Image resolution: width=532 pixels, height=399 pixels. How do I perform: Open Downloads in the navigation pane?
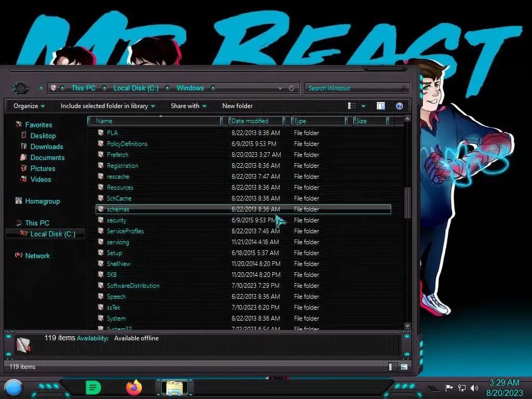47,147
